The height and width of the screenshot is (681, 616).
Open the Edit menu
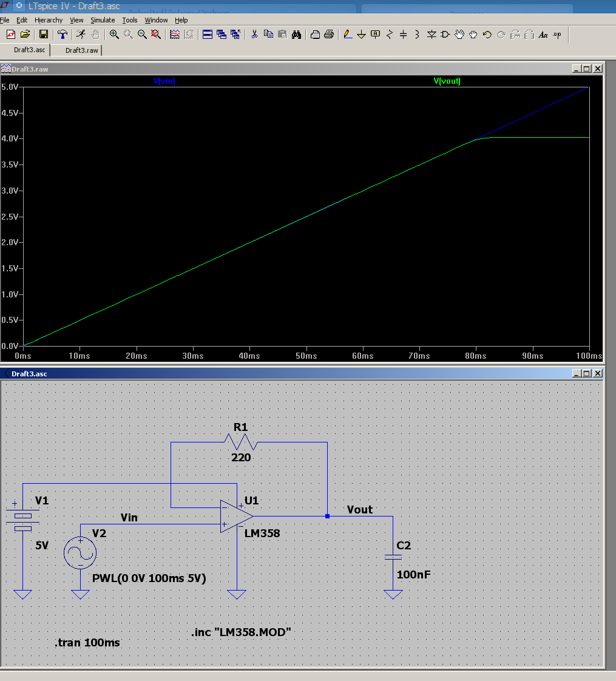[22, 20]
